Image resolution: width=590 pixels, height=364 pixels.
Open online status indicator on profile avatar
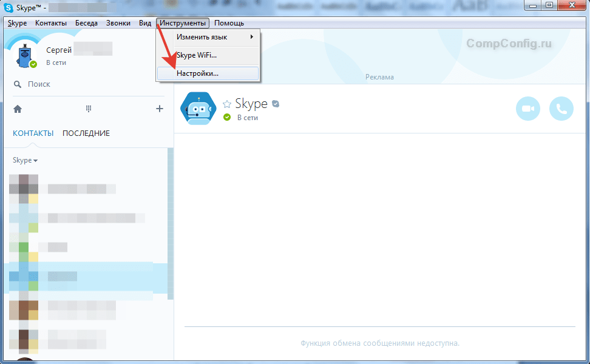(33, 64)
